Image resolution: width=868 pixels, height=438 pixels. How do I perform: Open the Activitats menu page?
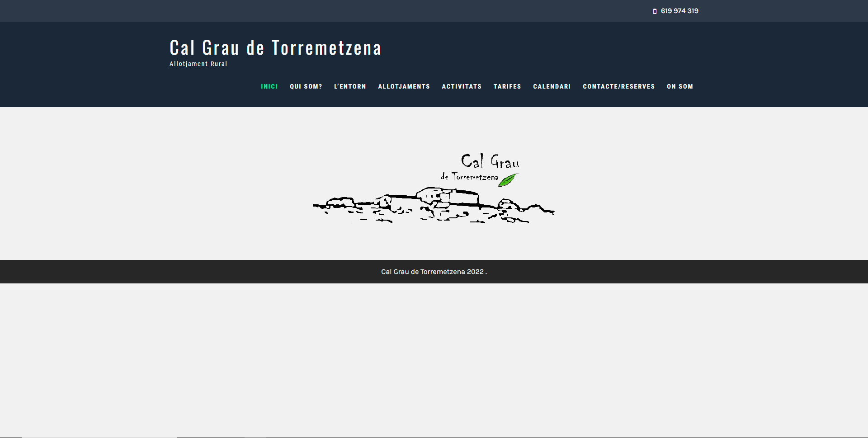pyautogui.click(x=462, y=86)
